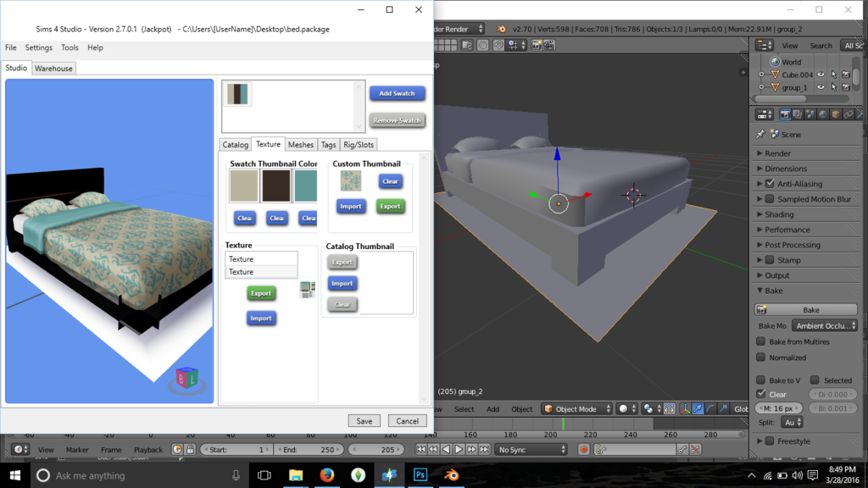868x488 pixels.
Task: Enable Bake from Multires checkbox
Action: point(761,341)
